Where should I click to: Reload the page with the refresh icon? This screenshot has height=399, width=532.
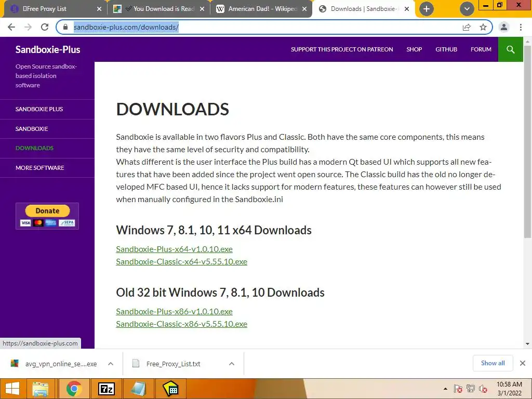pos(45,27)
